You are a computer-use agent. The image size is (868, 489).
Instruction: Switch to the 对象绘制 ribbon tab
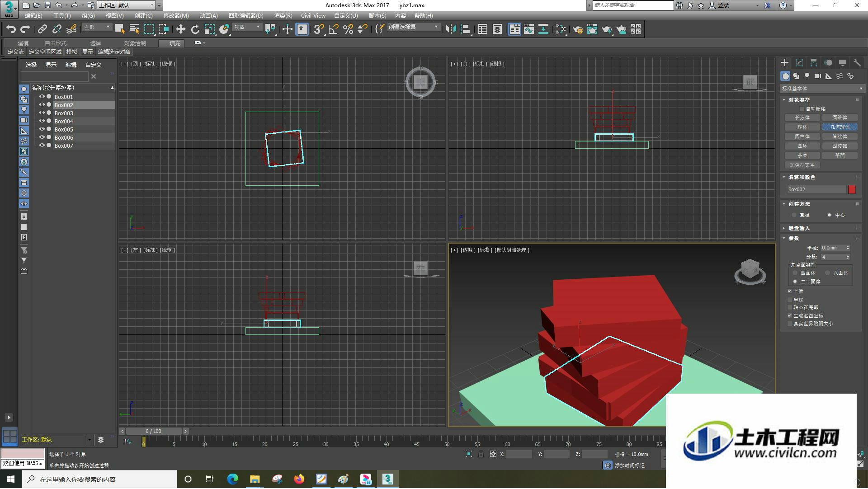pos(135,43)
